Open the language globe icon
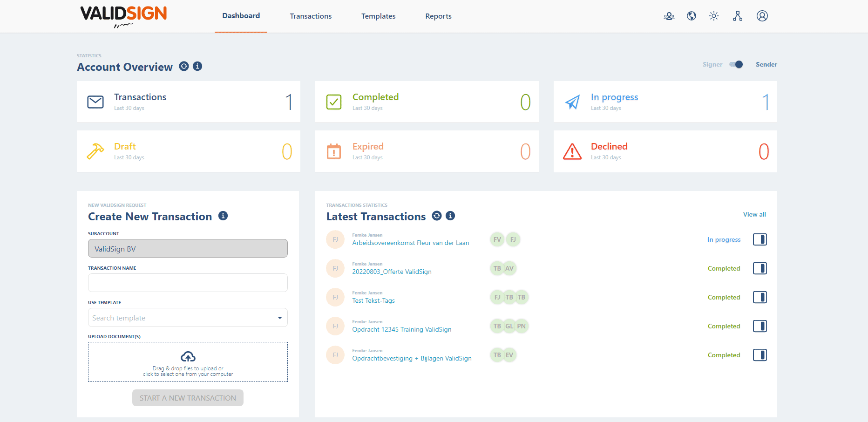868x422 pixels. pyautogui.click(x=692, y=16)
